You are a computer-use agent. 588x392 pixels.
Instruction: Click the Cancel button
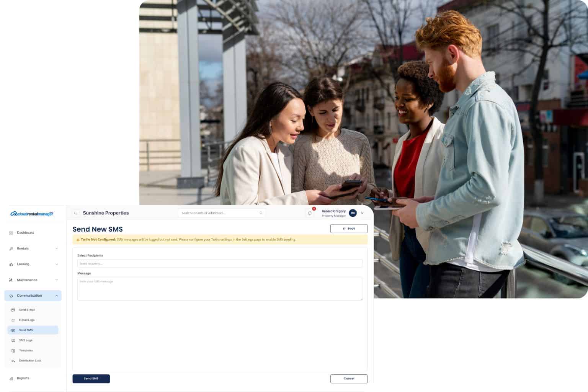pyautogui.click(x=349, y=379)
